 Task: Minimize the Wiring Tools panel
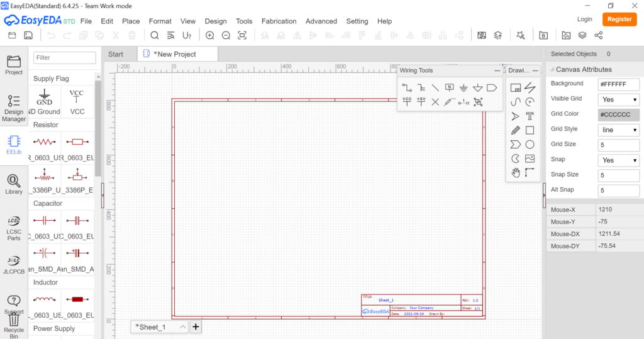click(x=497, y=71)
